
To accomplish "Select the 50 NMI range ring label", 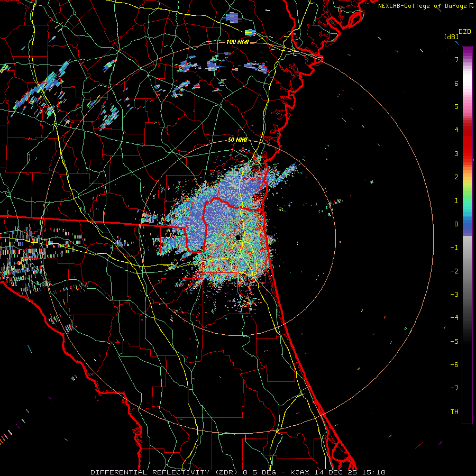I will click(x=237, y=140).
